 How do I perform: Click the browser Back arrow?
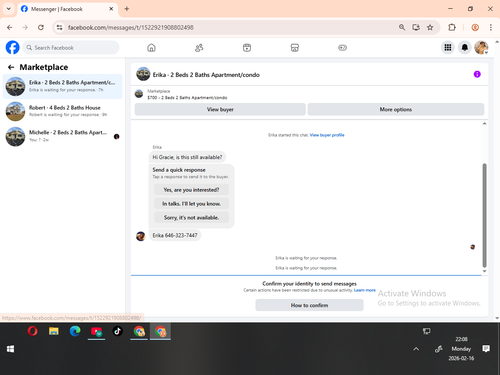tap(10, 27)
